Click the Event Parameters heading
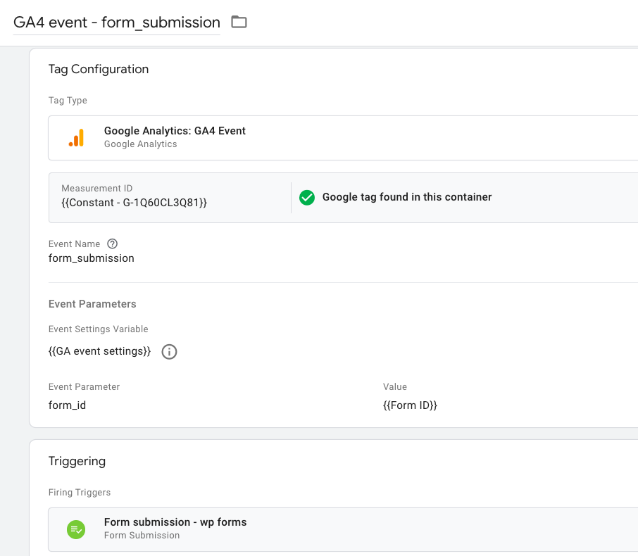This screenshot has height=556, width=638. (92, 304)
